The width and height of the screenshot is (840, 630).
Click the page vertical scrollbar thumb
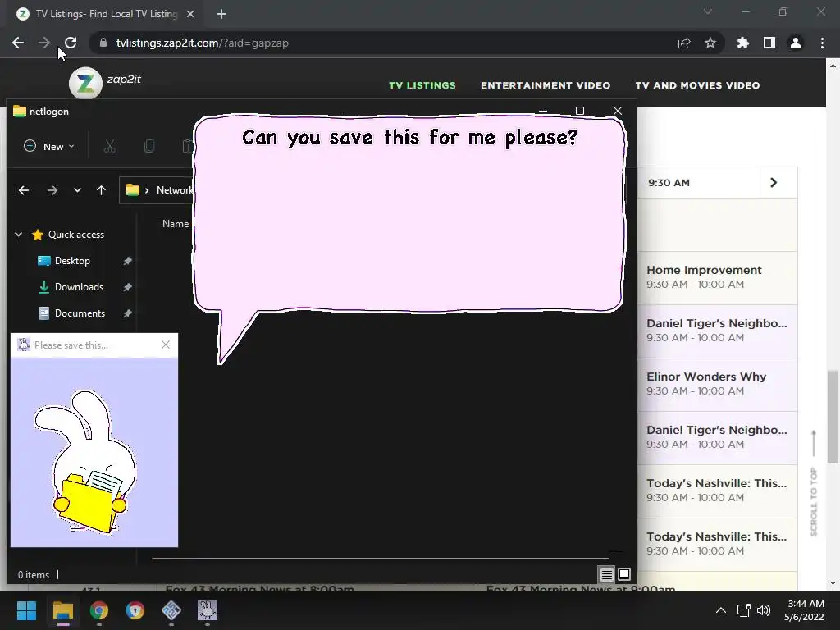click(x=833, y=417)
